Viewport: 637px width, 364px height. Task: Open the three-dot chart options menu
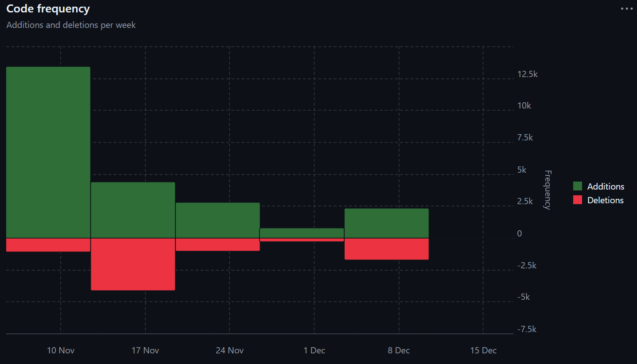[626, 9]
